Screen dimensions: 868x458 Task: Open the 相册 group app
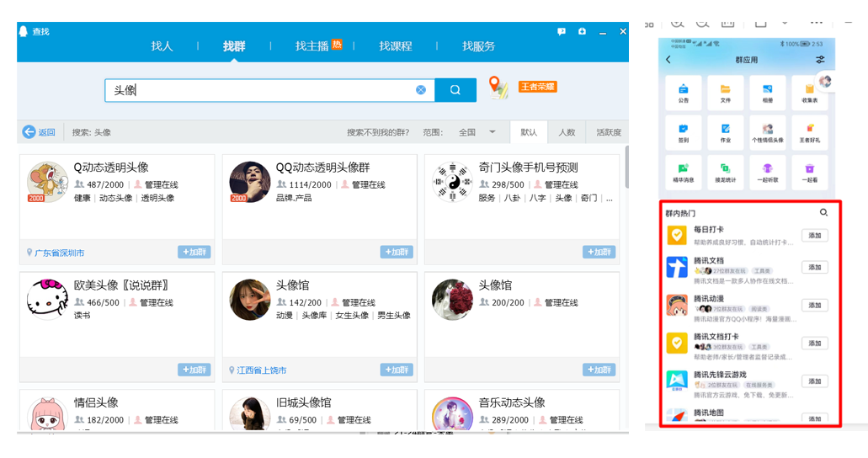point(767,93)
